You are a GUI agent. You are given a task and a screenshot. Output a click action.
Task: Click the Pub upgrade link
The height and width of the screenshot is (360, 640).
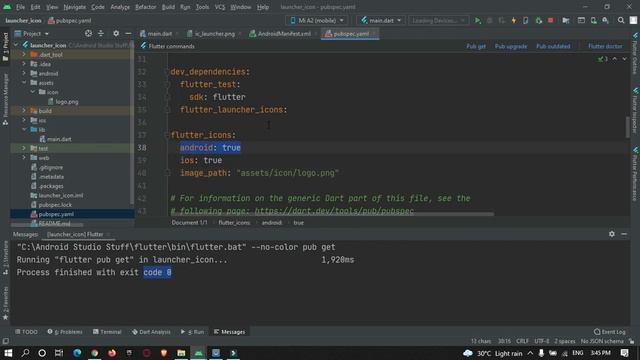[511, 46]
